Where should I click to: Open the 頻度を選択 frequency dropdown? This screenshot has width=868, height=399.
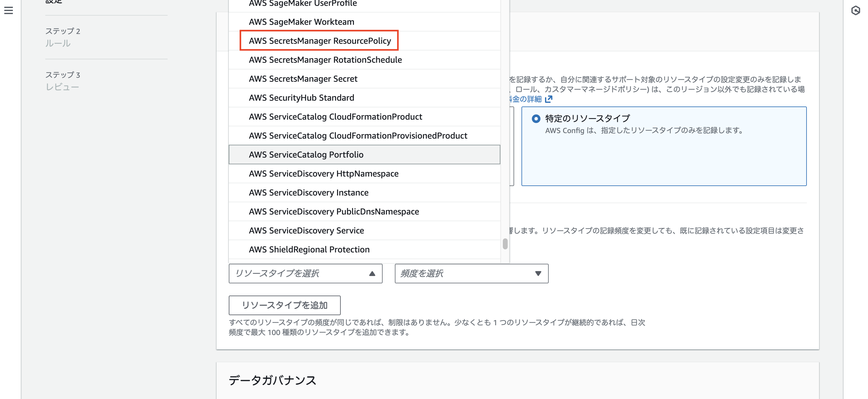[x=471, y=273]
